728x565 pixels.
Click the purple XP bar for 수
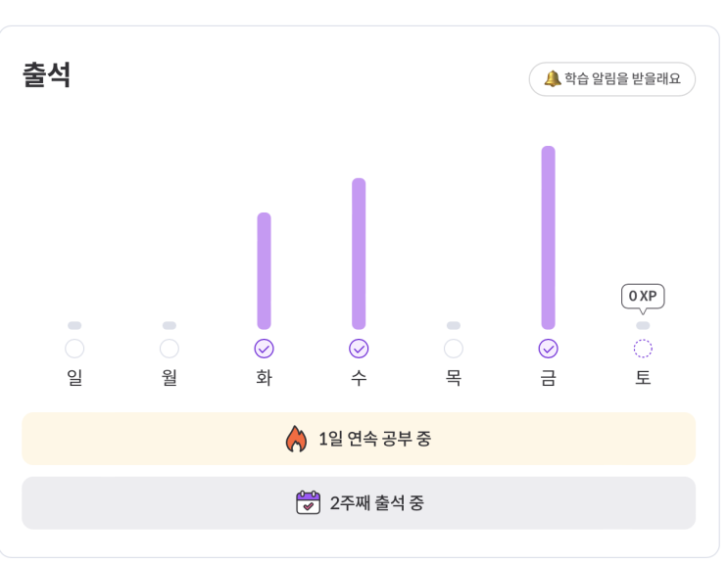pyautogui.click(x=359, y=254)
